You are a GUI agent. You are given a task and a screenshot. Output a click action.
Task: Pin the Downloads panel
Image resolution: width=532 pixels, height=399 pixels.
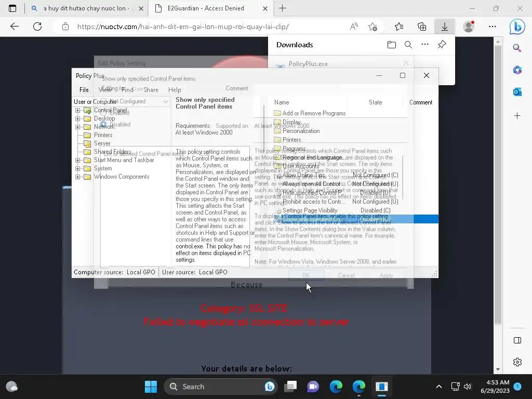tap(442, 45)
